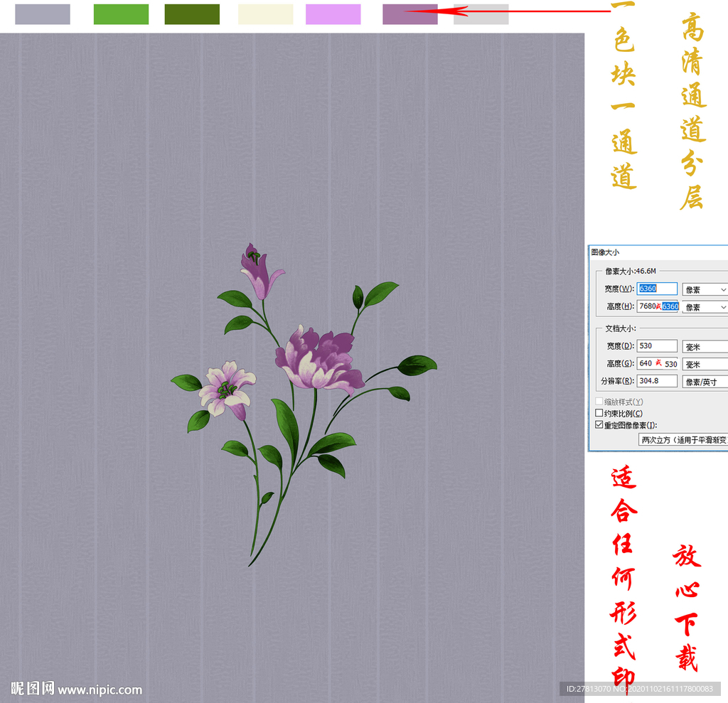Pick the mauve purple color swatch
This screenshot has height=703, width=728.
pyautogui.click(x=409, y=14)
